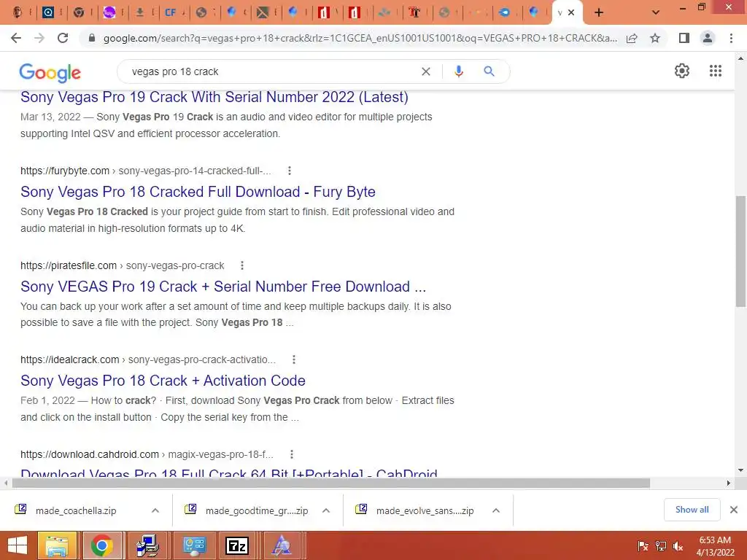Switch to the red T icon tab

pyautogui.click(x=414, y=13)
